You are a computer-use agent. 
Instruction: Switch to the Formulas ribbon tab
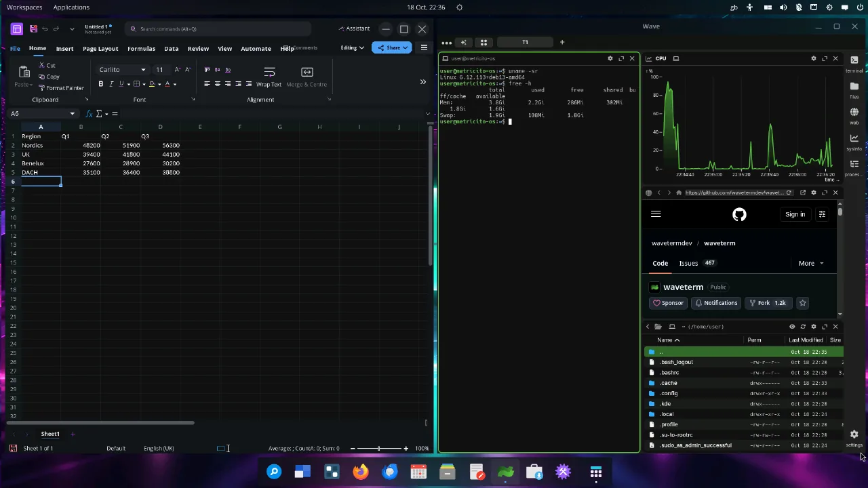[x=141, y=49]
